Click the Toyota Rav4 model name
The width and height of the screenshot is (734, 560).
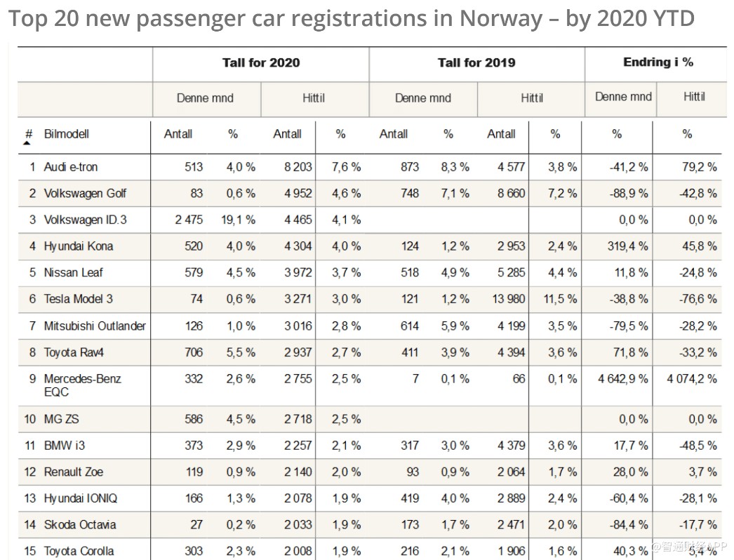click(74, 352)
